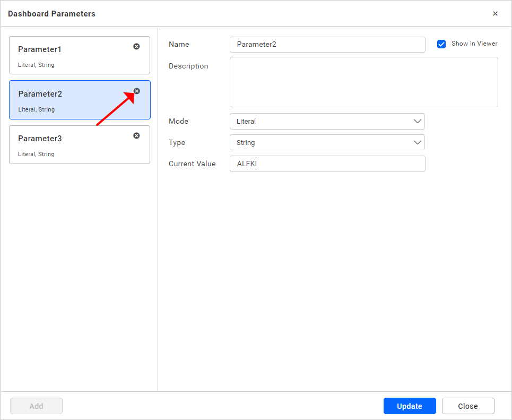Remove Parameter3 via its X icon
This screenshot has width=512, height=420.
tap(136, 135)
